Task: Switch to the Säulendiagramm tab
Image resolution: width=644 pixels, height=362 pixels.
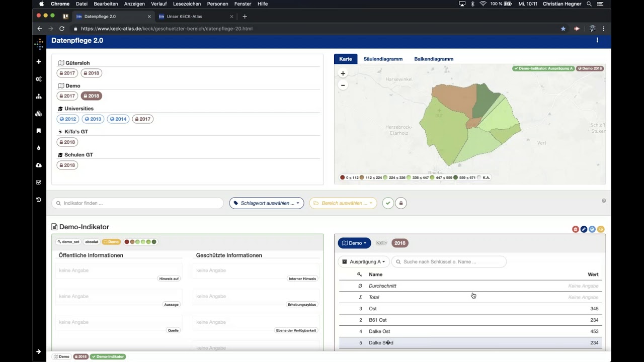Action: point(383,59)
